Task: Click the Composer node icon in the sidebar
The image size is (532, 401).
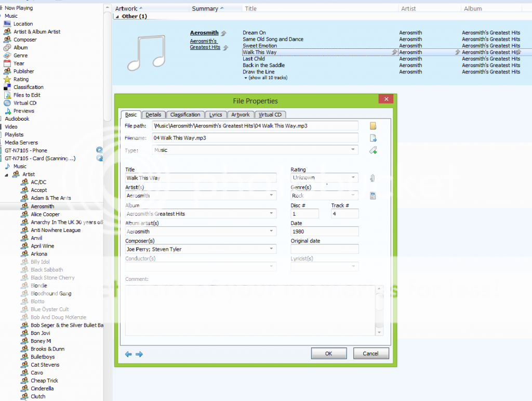Action: [x=7, y=40]
